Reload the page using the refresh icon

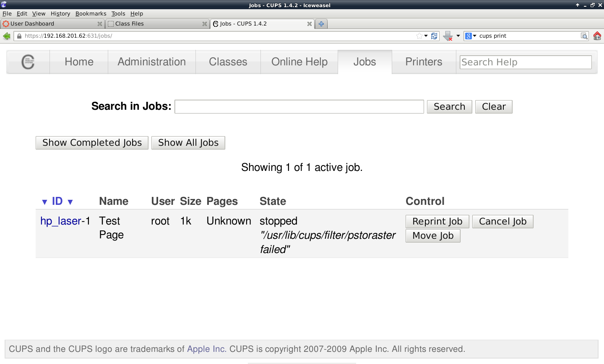[x=434, y=36]
